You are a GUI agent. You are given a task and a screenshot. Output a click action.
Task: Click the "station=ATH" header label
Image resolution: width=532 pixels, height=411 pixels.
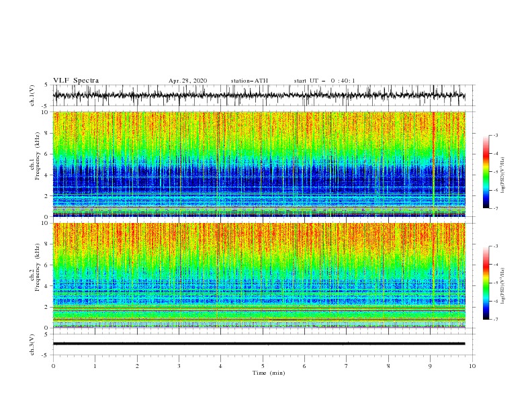tap(249, 81)
